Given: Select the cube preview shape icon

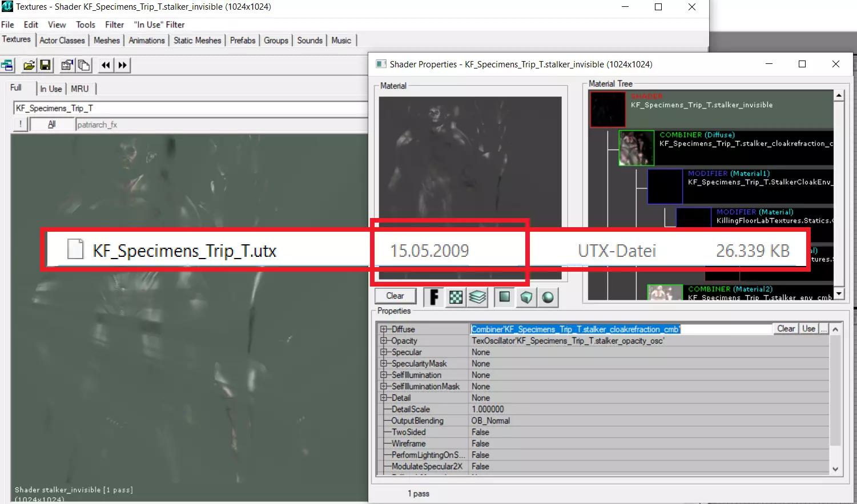Looking at the screenshot, I should point(526,297).
